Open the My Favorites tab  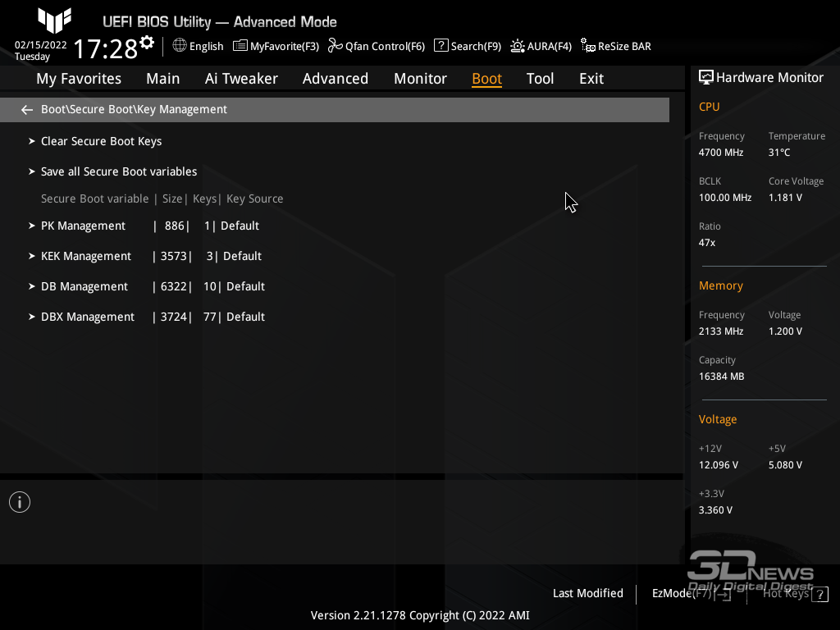79,79
